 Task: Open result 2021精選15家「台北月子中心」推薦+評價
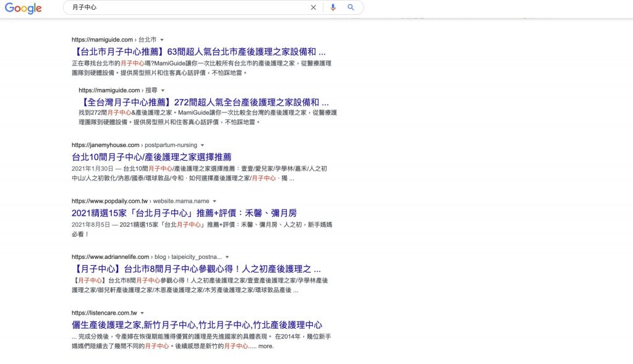tap(184, 213)
